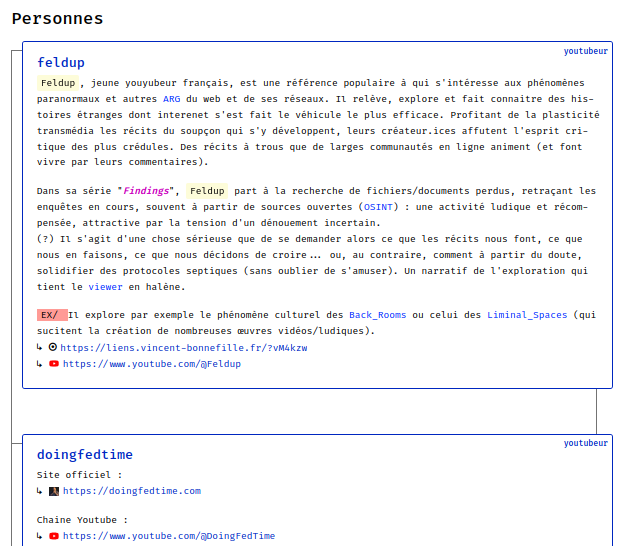634x546 pixels.
Task: Open the youtubeur tag on feldup card
Action: click(x=587, y=49)
